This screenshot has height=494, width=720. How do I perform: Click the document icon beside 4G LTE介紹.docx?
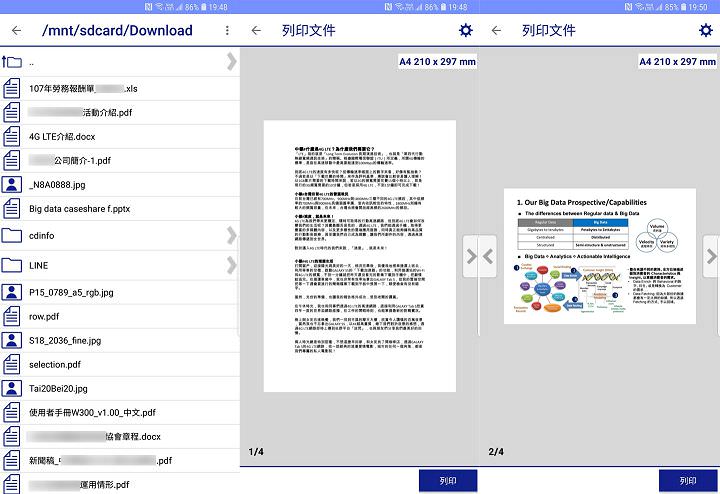click(x=11, y=136)
